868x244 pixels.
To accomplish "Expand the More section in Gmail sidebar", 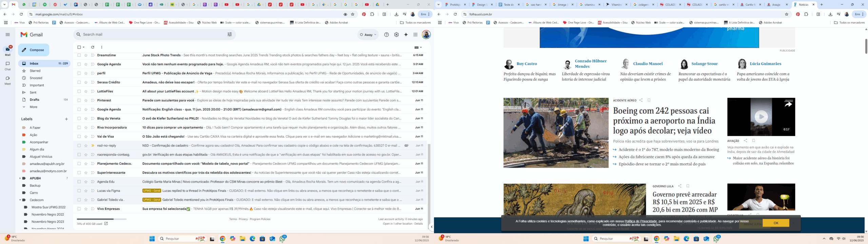I will pyautogui.click(x=33, y=107).
